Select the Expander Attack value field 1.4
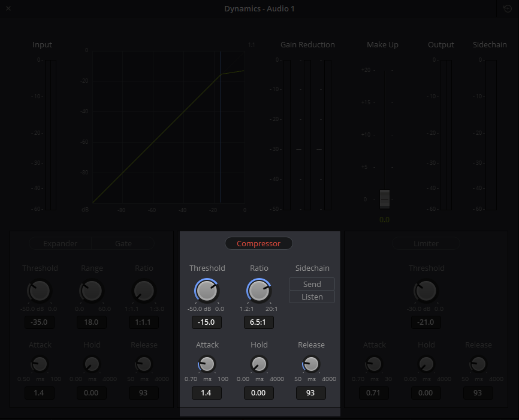 [40, 393]
